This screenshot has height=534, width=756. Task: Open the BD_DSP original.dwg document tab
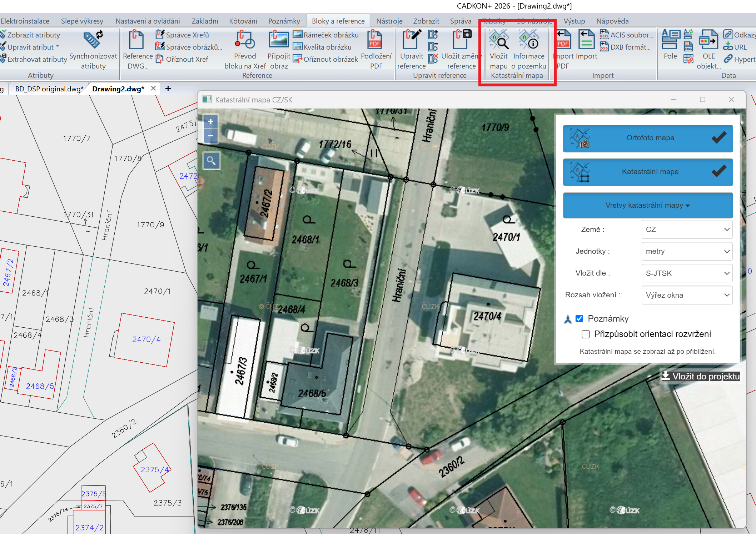coord(49,89)
